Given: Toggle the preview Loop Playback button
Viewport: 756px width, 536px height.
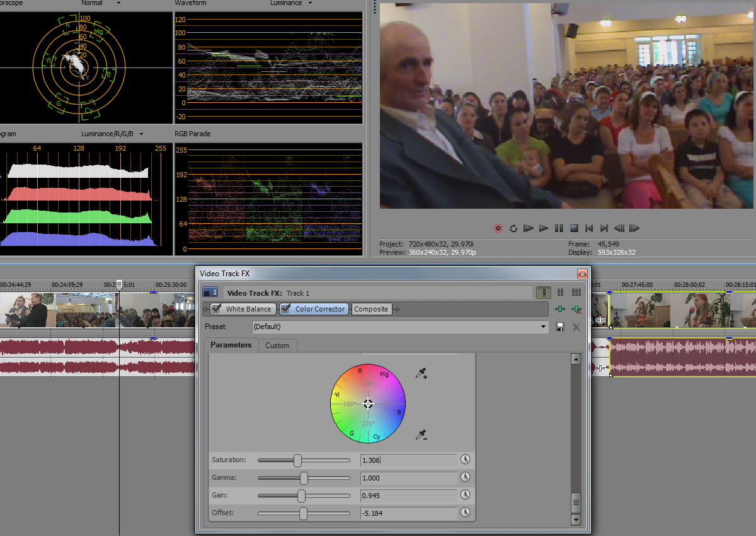Looking at the screenshot, I should [x=513, y=228].
